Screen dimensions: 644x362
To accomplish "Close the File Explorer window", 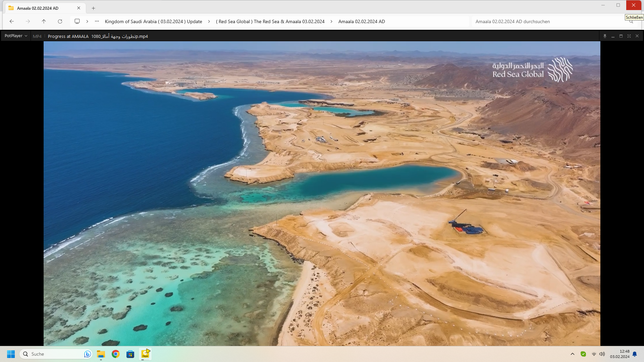I will (634, 5).
